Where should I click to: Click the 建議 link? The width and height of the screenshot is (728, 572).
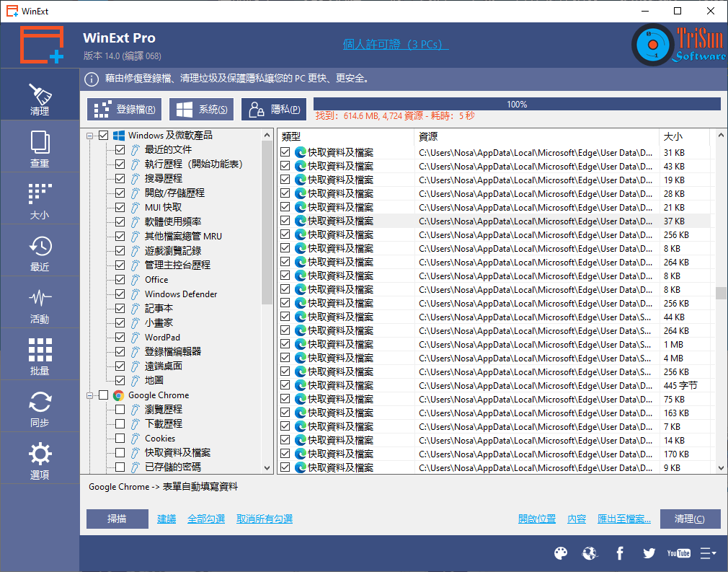[167, 519]
